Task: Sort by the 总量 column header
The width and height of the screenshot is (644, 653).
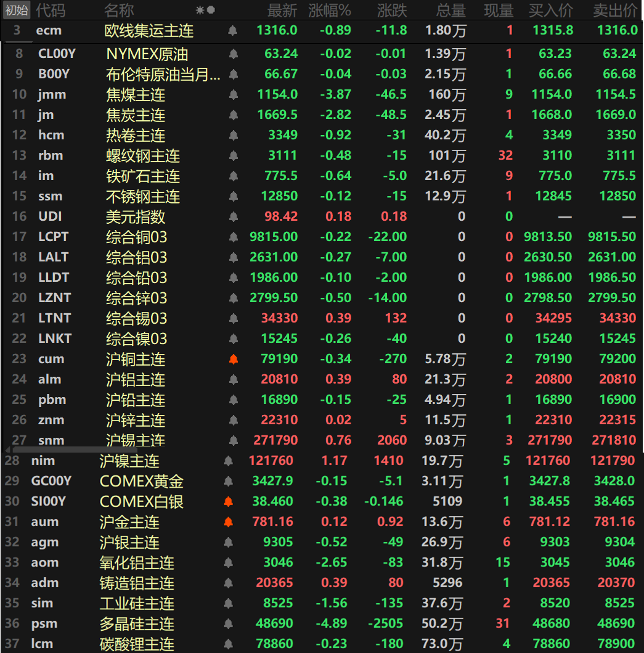Action: tap(451, 10)
